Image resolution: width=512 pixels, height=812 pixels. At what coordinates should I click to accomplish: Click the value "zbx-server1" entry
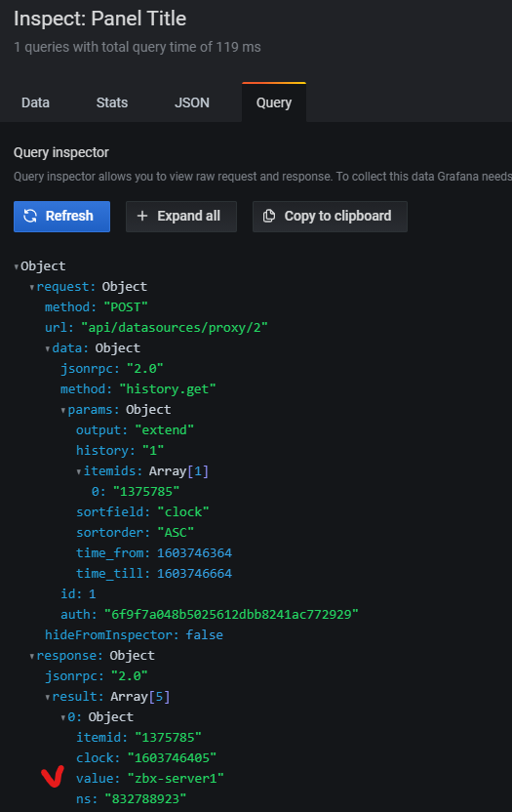point(150,779)
